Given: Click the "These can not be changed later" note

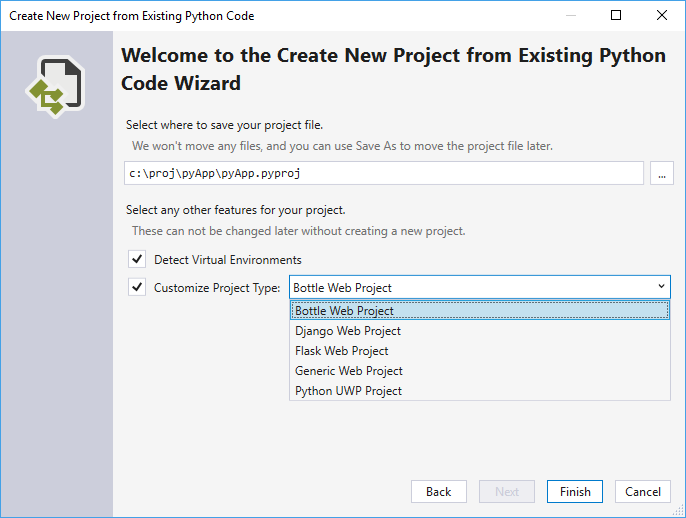Looking at the screenshot, I should click(x=299, y=231).
